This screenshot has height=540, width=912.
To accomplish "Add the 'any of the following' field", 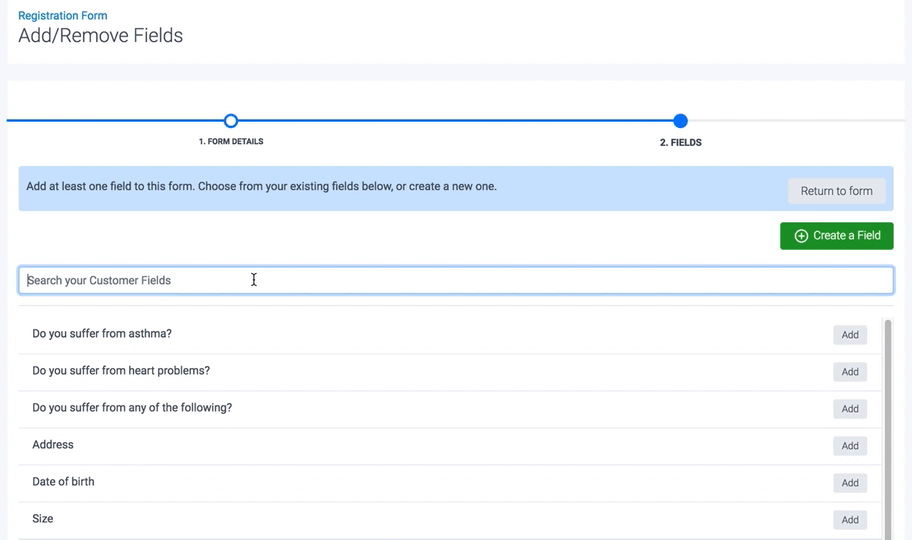I will click(x=849, y=409).
